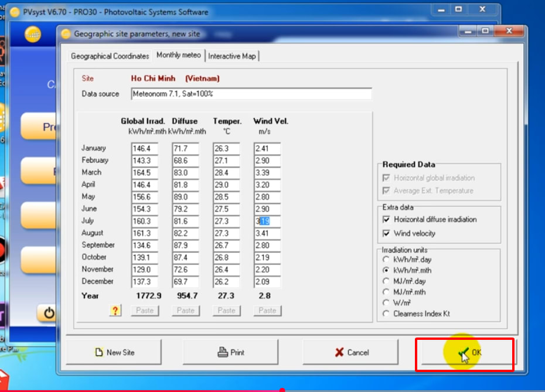545x392 pixels.
Task: Click January Diffuse field 71.7
Action: (186, 148)
